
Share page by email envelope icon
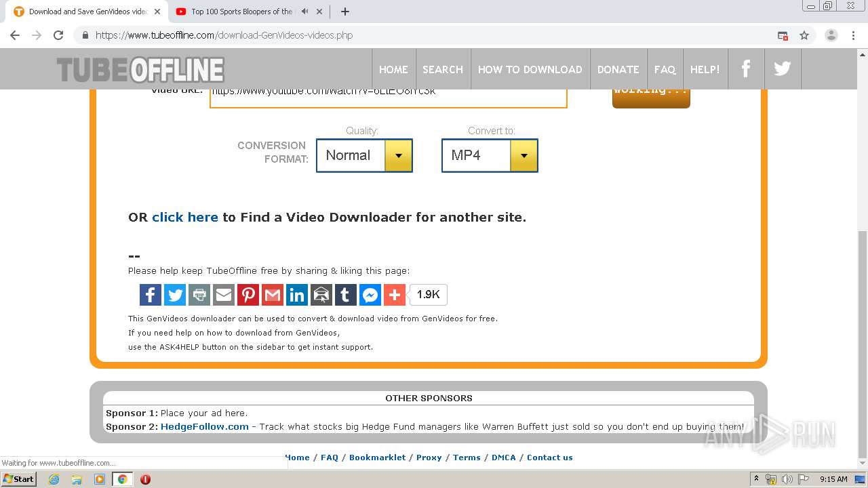click(x=224, y=295)
